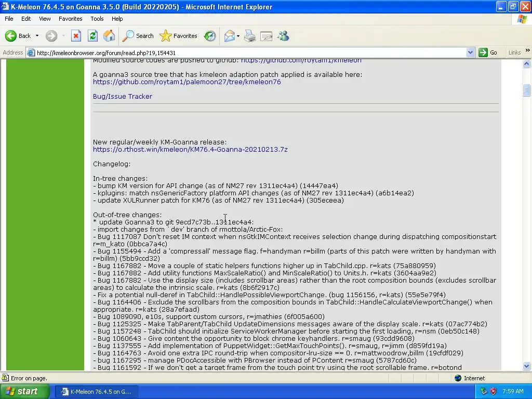The height and width of the screenshot is (399, 532).
Task: Click the Mail envelope icon
Action: click(x=229, y=36)
